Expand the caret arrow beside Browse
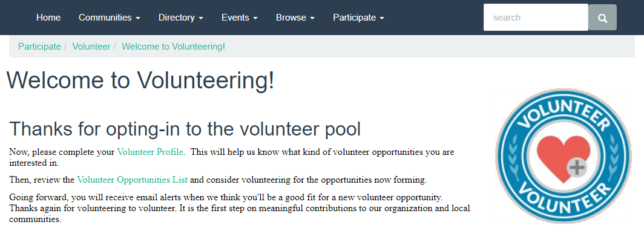 312,19
